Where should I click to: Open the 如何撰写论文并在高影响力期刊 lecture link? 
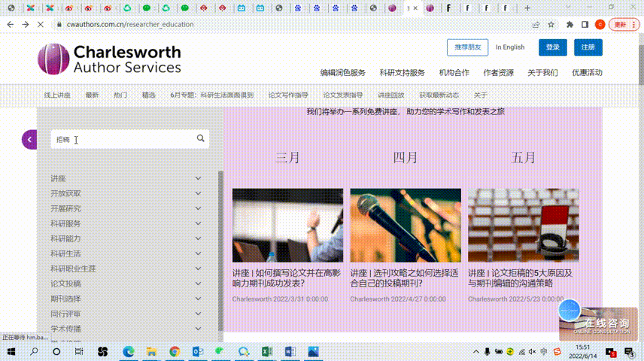coord(287,278)
